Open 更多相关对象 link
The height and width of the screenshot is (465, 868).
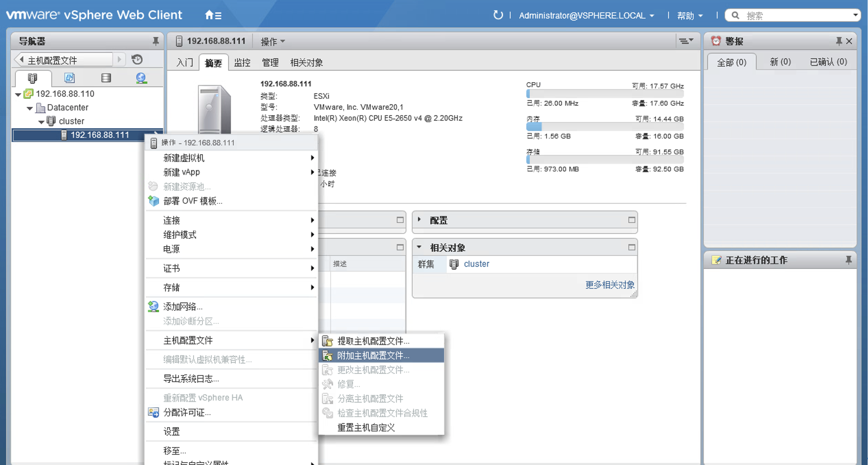(610, 285)
